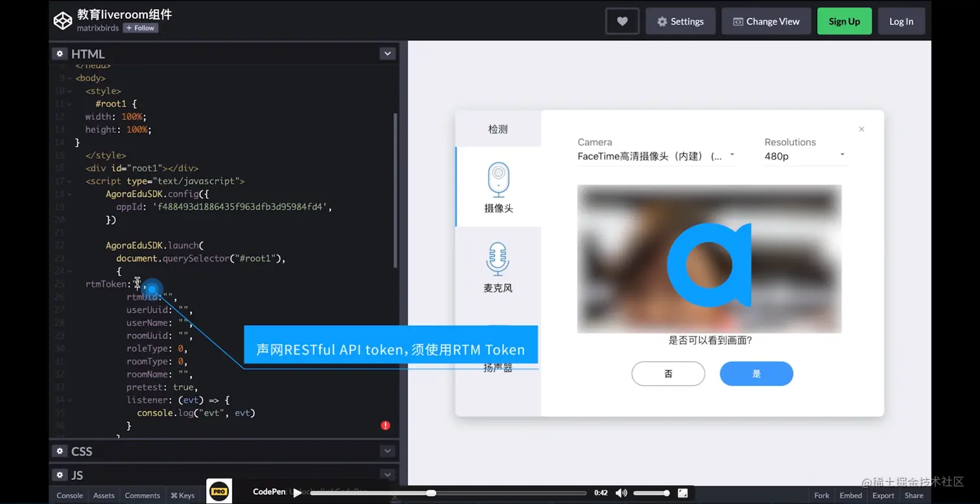Image resolution: width=980 pixels, height=504 pixels.
Task: Click the CodePen cube logo
Action: (x=62, y=20)
